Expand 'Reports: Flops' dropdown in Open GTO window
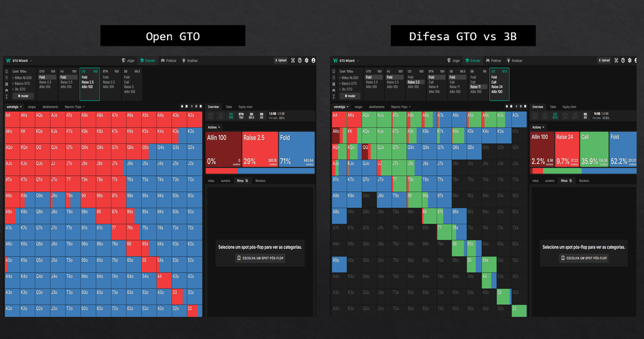 point(74,107)
